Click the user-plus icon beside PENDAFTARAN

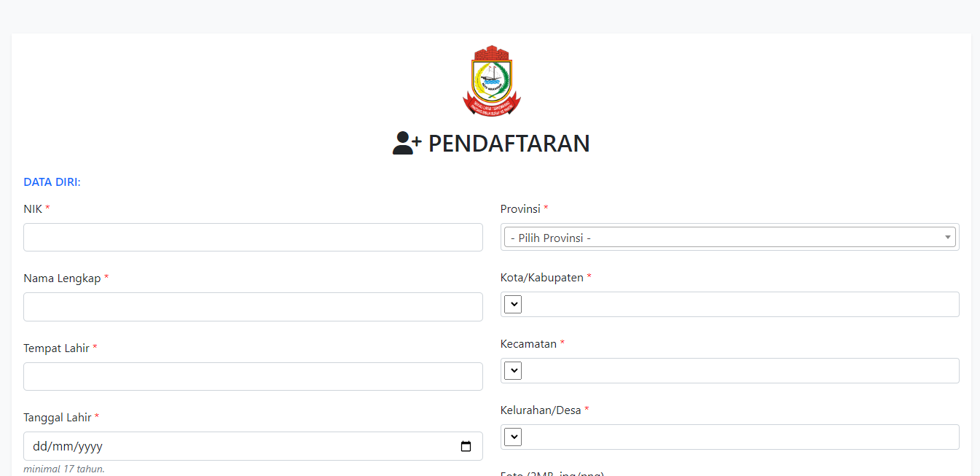(x=407, y=143)
